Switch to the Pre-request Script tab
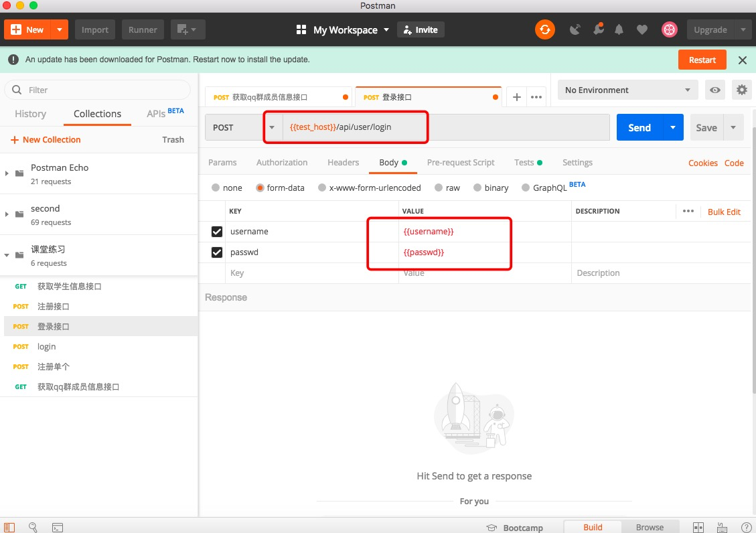The height and width of the screenshot is (533, 756). click(461, 162)
